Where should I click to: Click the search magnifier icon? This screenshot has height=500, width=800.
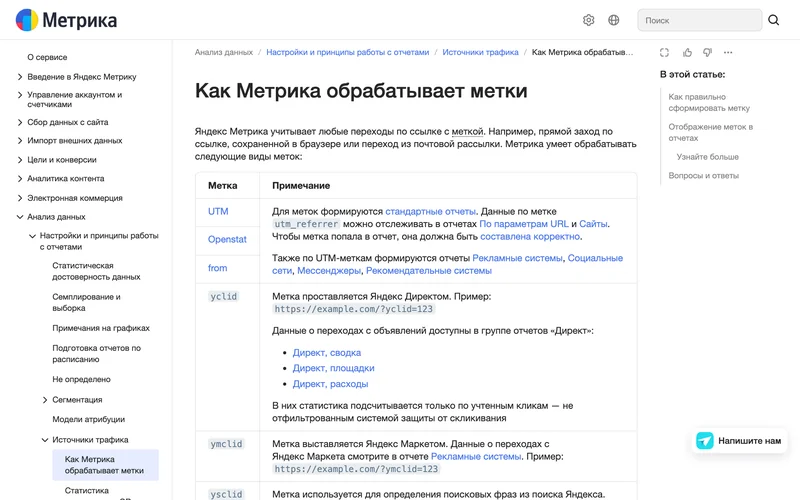point(773,20)
